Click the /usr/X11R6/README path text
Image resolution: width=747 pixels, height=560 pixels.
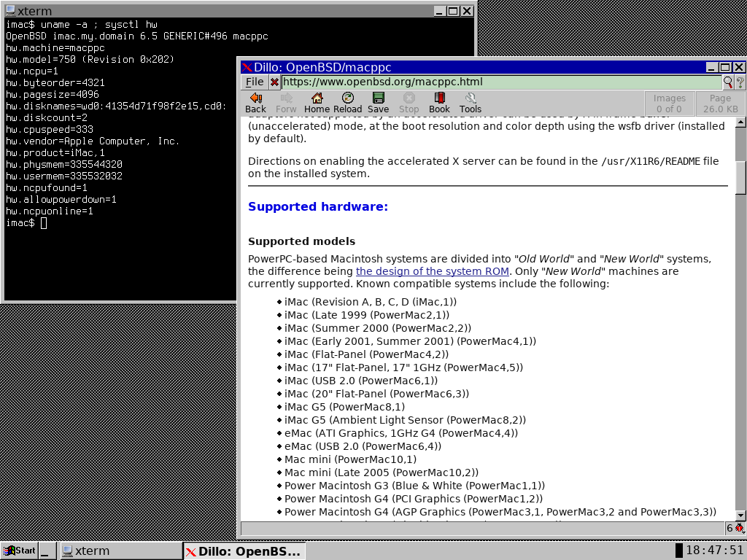[x=650, y=161]
